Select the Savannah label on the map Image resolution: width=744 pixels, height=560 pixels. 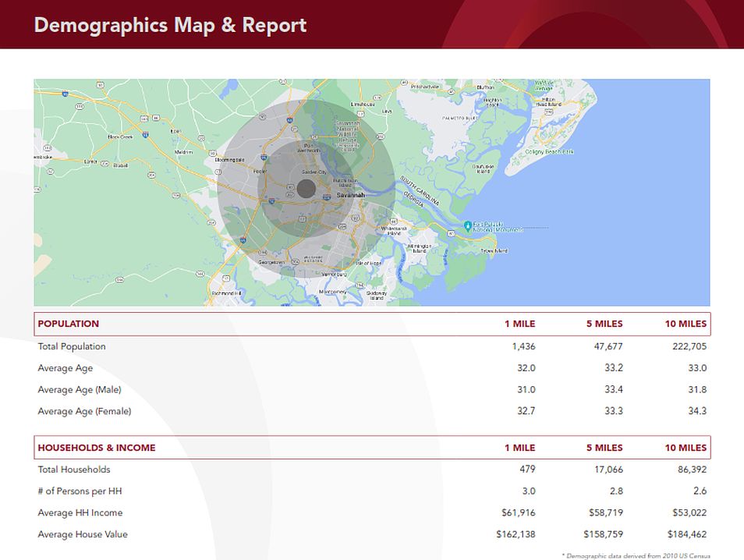tap(351, 195)
